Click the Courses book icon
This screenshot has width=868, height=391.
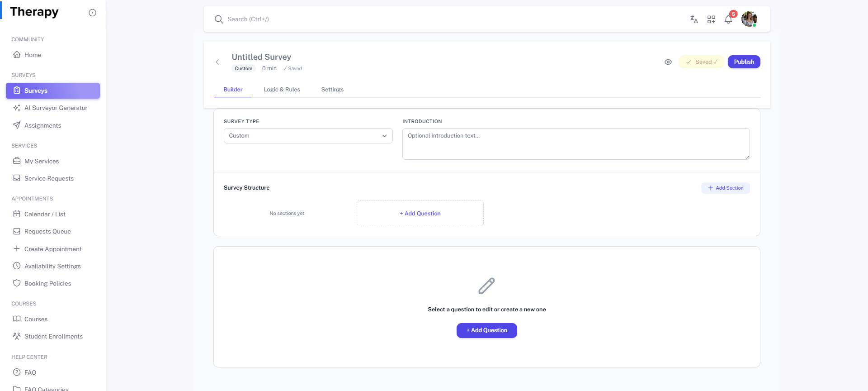click(17, 319)
